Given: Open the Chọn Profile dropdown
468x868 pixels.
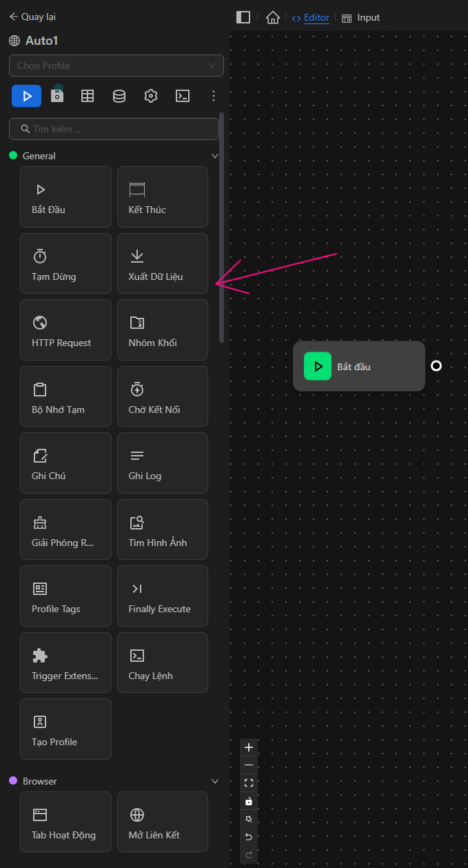Looking at the screenshot, I should click(116, 65).
